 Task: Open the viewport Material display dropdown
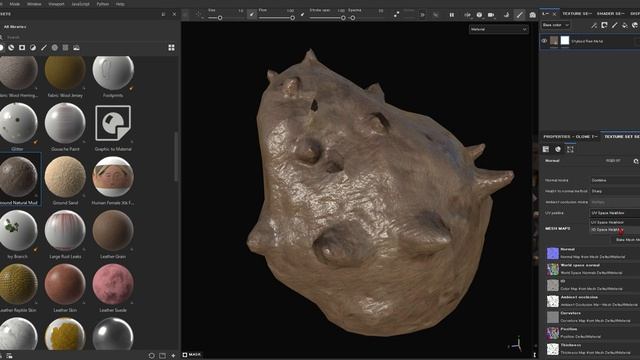(498, 29)
